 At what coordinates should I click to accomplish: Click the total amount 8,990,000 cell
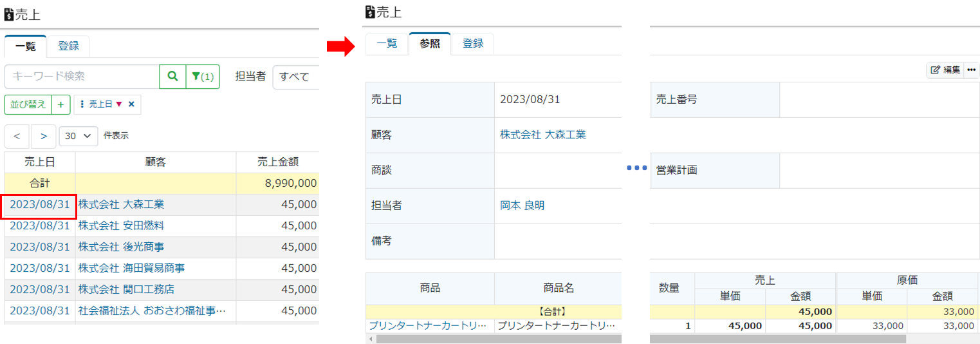pyautogui.click(x=277, y=184)
